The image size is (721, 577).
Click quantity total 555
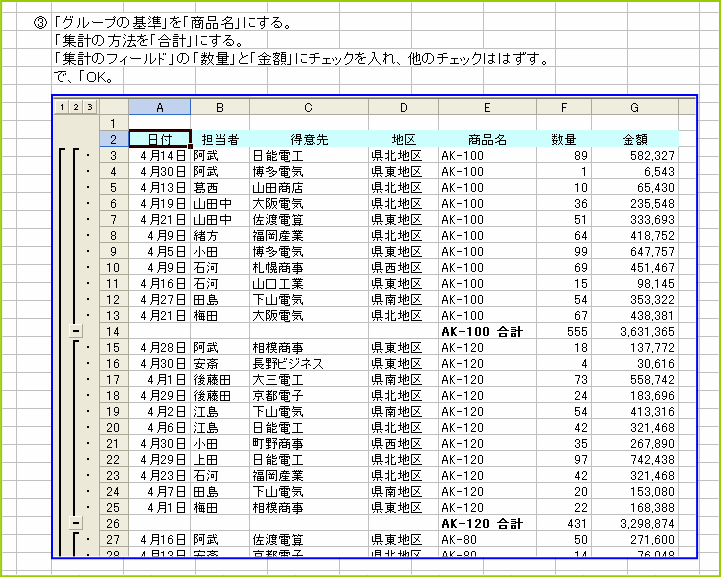[x=564, y=331]
